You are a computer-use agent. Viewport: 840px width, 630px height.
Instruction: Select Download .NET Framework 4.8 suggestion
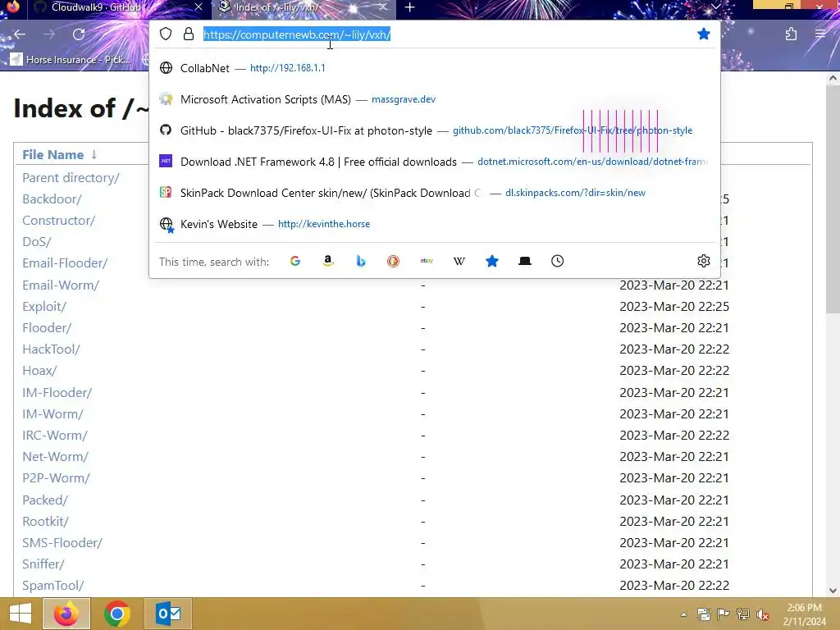[x=435, y=162]
